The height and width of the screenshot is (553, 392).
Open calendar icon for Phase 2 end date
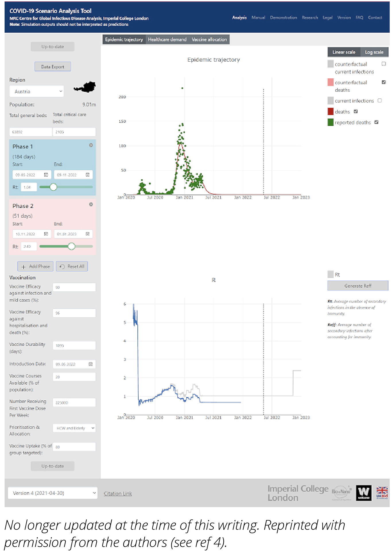(x=88, y=234)
